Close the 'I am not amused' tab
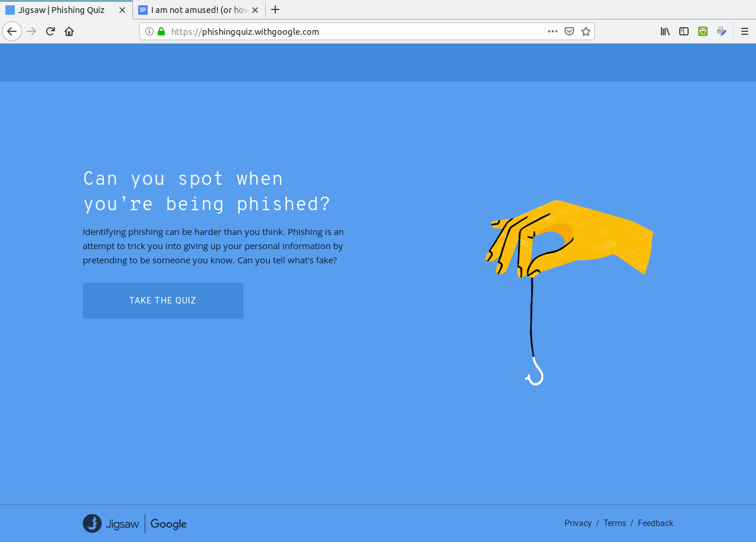The height and width of the screenshot is (542, 756). click(x=255, y=10)
